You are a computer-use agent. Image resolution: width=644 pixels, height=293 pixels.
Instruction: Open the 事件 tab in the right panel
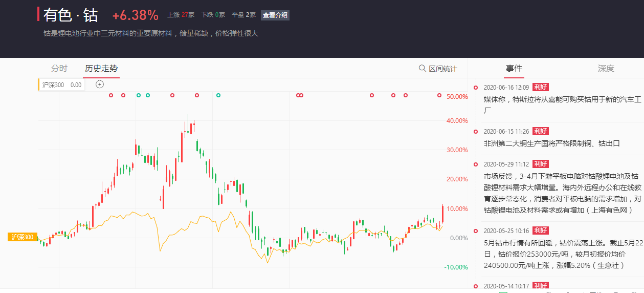click(514, 69)
